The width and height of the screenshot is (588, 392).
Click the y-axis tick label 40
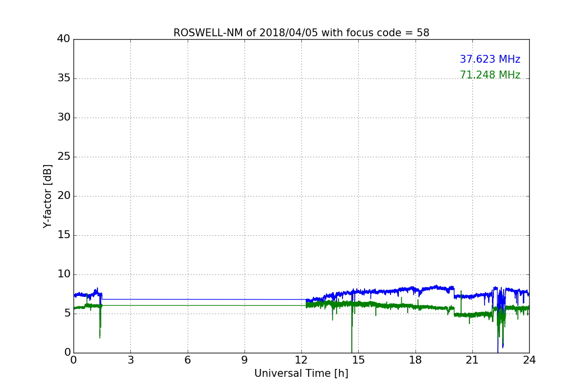(x=64, y=39)
